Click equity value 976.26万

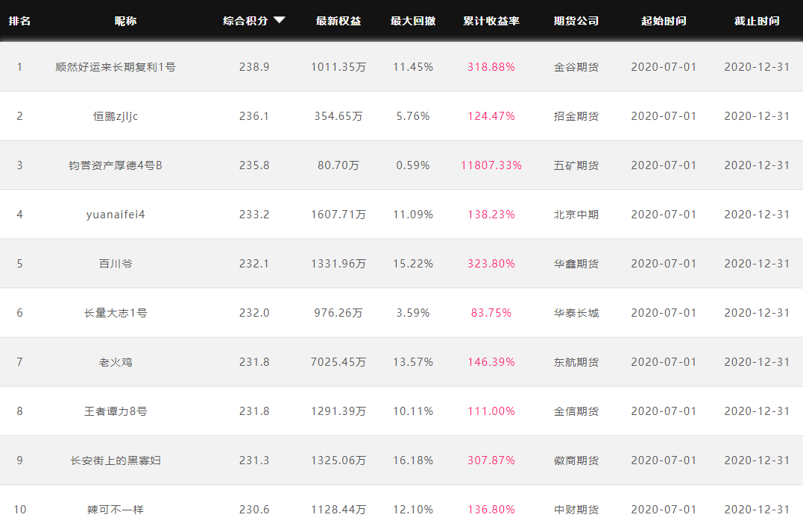338,312
